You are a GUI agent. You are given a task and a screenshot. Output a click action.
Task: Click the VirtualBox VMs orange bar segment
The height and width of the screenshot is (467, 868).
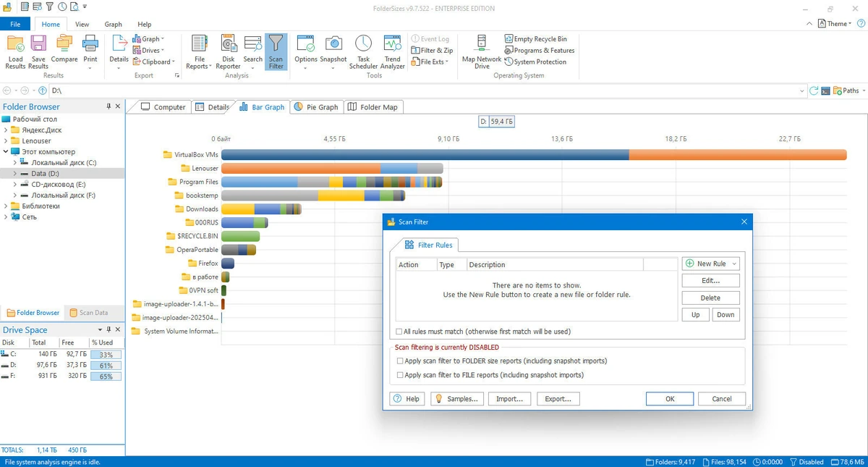tap(738, 155)
